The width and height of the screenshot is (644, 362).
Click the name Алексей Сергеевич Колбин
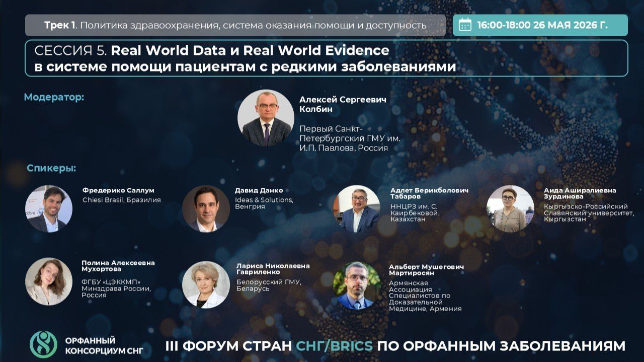[343, 104]
